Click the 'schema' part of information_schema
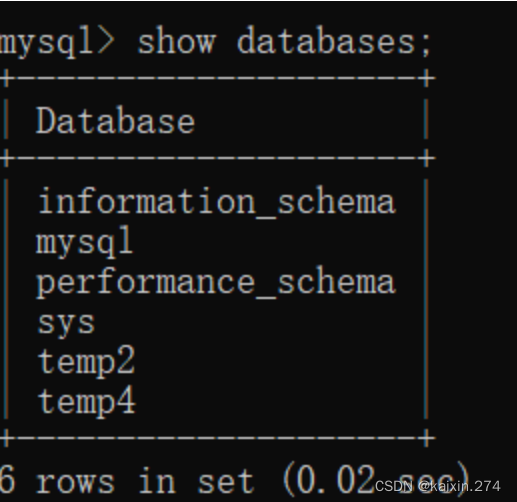517x502 pixels. point(336,202)
